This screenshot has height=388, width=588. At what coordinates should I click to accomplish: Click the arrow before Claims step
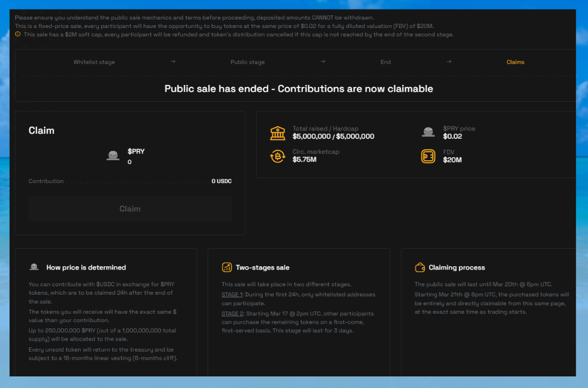point(449,62)
